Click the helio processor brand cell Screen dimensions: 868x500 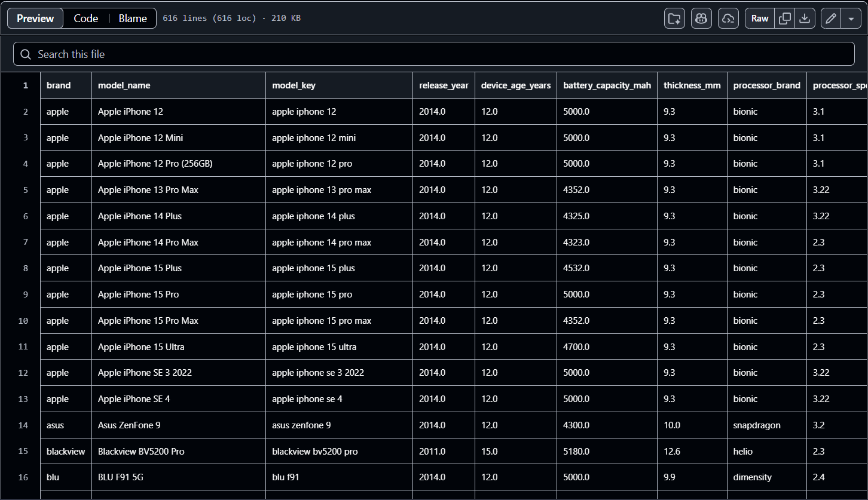pyautogui.click(x=767, y=452)
